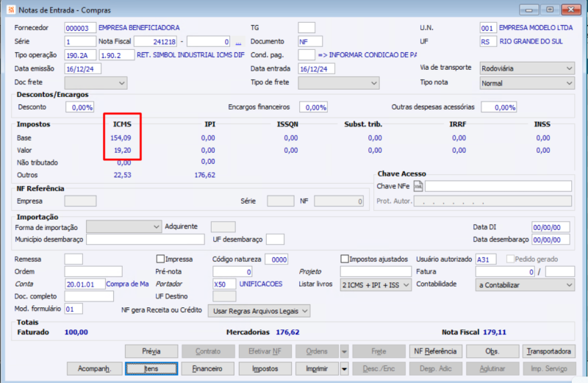
Task: Click the Encargos financeiros percentage field
Action: point(314,107)
